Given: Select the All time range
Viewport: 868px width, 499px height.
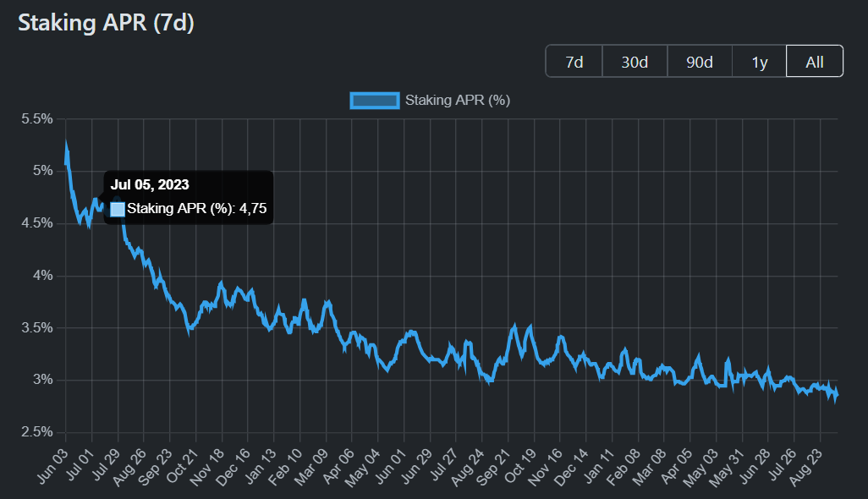Looking at the screenshot, I should tap(815, 62).
